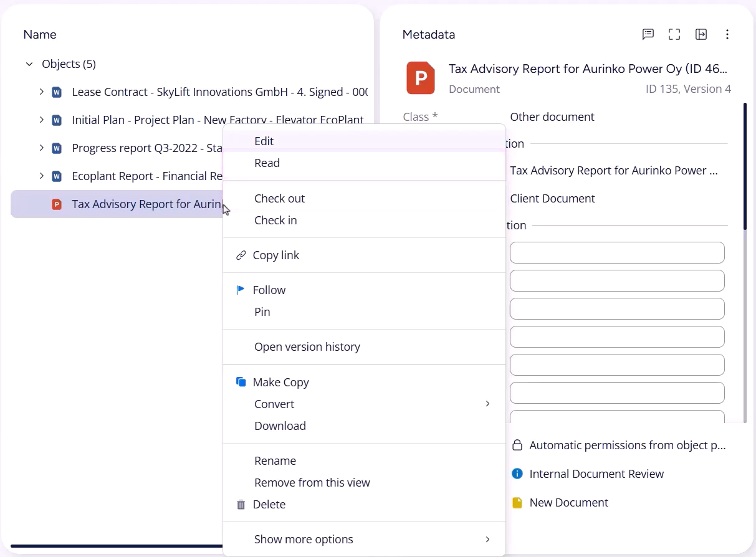Click the Tax Advisory Report title in Metadata
This screenshot has height=557, width=756.
(588, 69)
